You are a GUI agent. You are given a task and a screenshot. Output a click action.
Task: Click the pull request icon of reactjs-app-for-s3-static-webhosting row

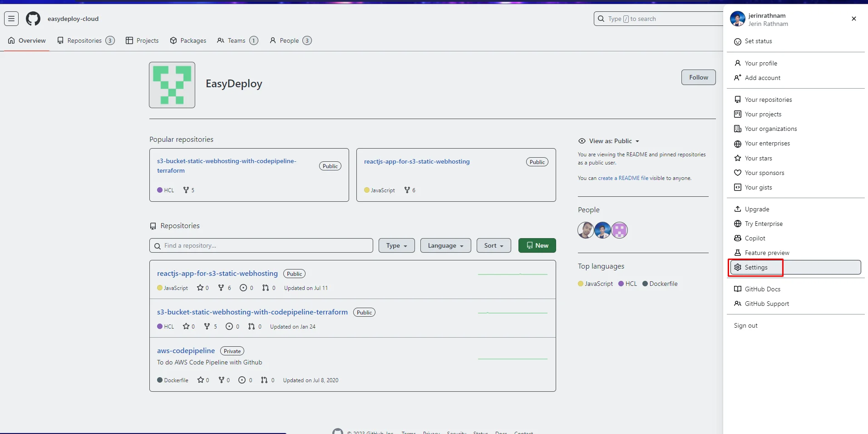point(266,288)
